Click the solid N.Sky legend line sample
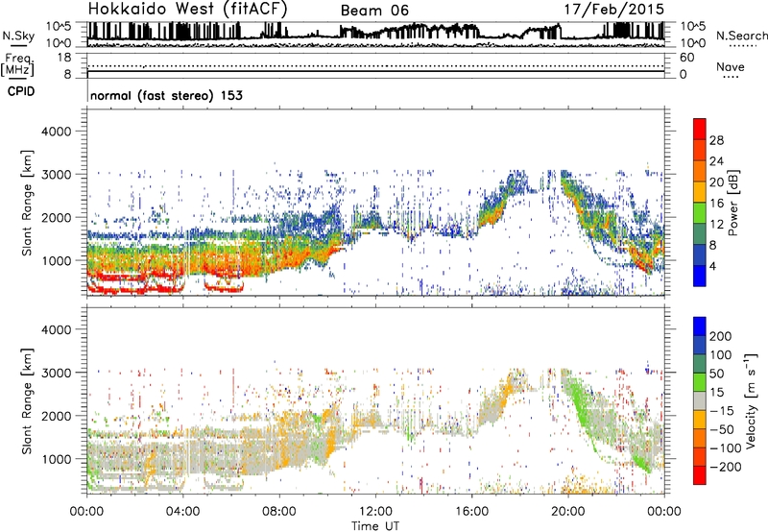 point(18,45)
